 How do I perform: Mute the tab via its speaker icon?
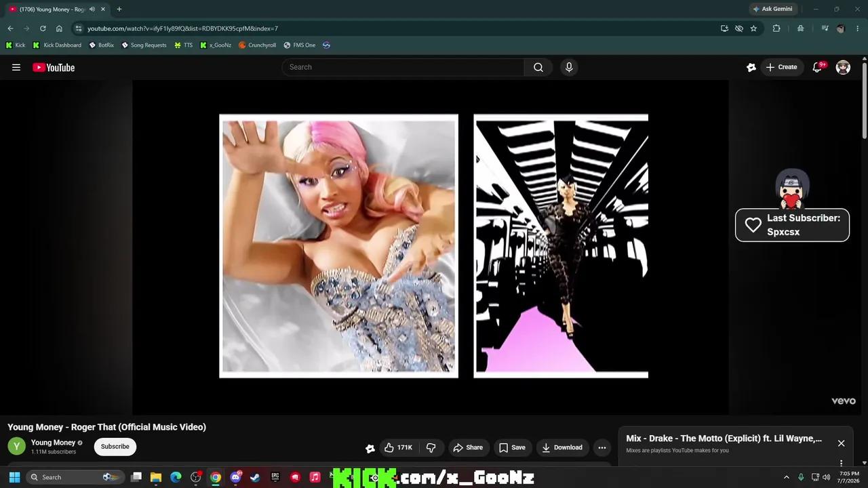pyautogui.click(x=92, y=9)
